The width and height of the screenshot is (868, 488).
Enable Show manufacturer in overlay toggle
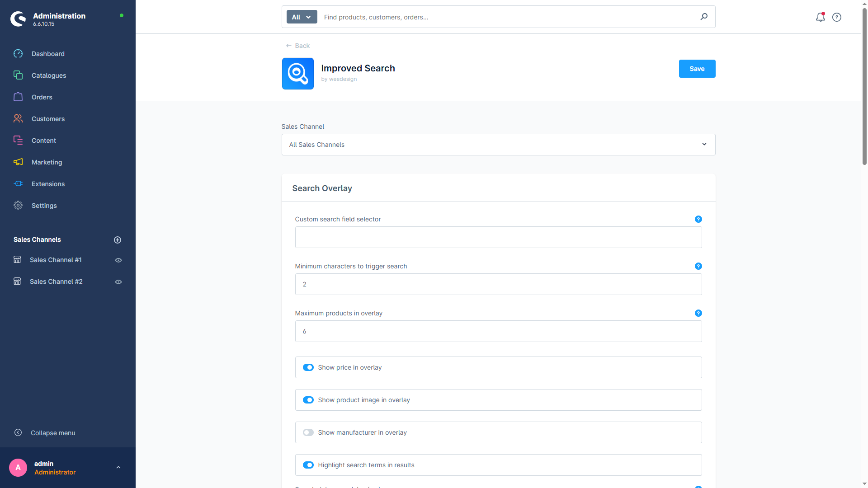pyautogui.click(x=308, y=432)
